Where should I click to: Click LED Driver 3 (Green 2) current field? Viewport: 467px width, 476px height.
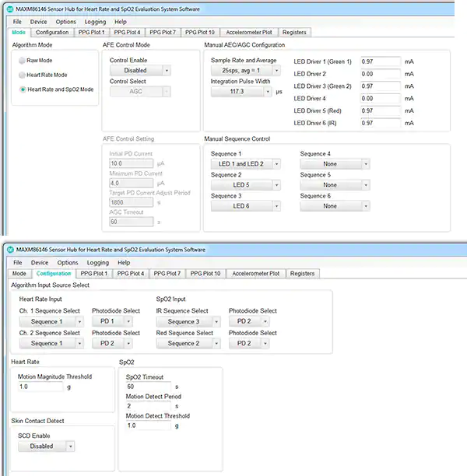click(381, 86)
